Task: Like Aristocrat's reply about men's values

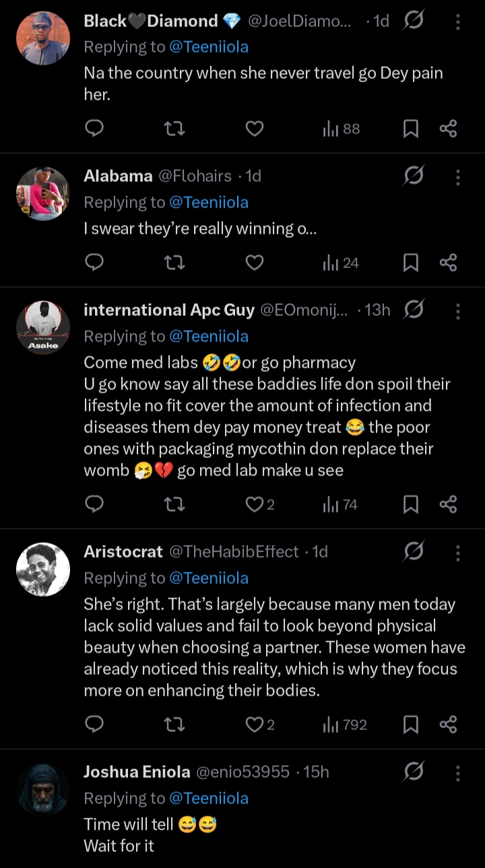Action: [x=255, y=725]
